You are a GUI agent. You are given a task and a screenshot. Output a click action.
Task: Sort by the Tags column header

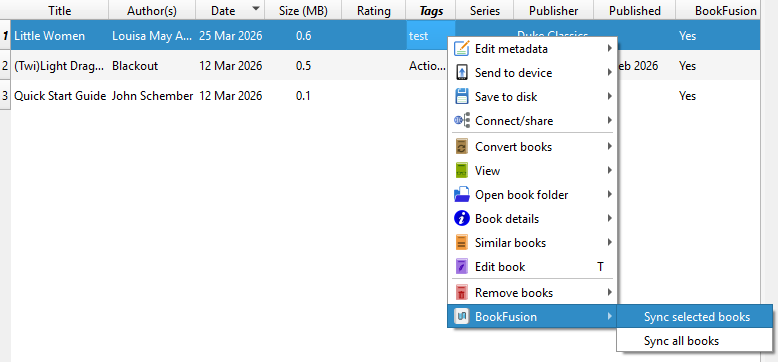(431, 10)
